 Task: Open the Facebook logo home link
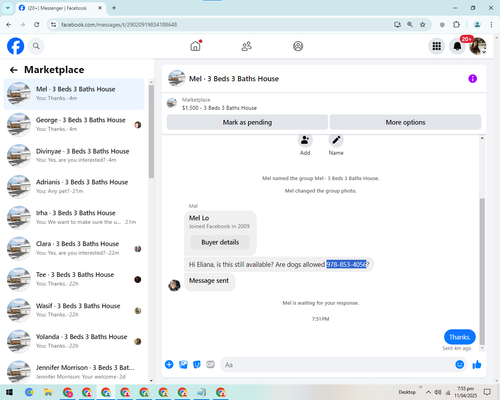pyautogui.click(x=16, y=46)
